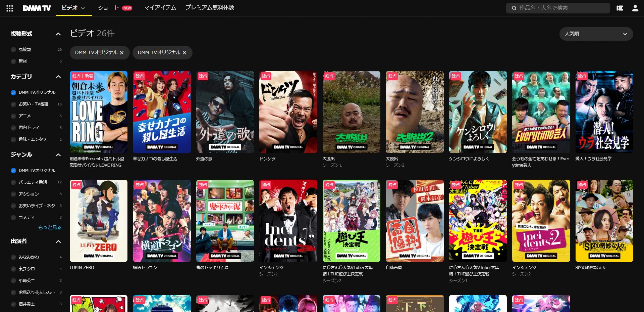The image size is (644, 312).
Task: Go to マイアイテム
Action: click(x=160, y=8)
